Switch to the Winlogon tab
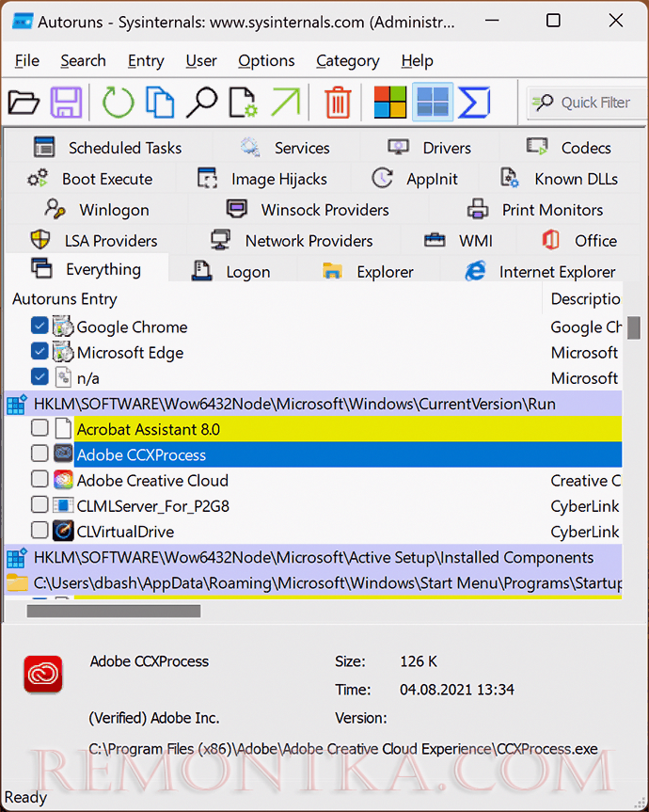The width and height of the screenshot is (649, 812). [x=97, y=210]
